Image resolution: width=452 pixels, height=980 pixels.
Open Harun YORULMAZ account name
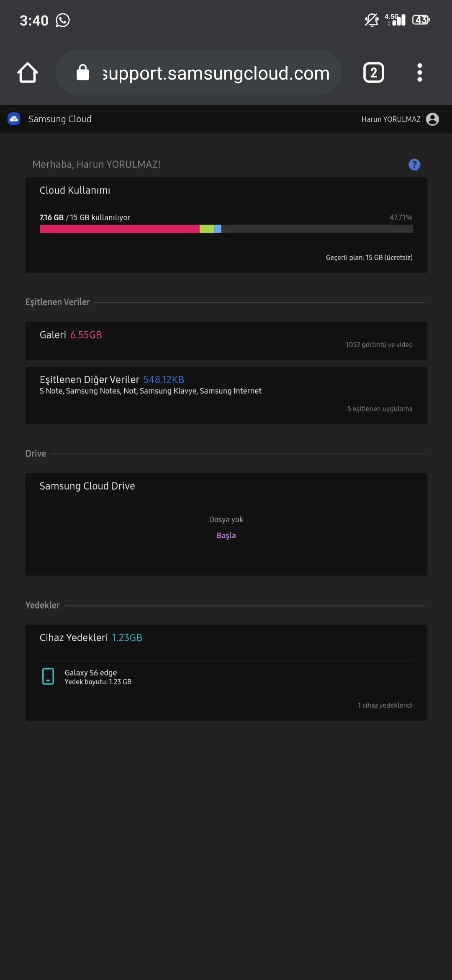(x=390, y=119)
